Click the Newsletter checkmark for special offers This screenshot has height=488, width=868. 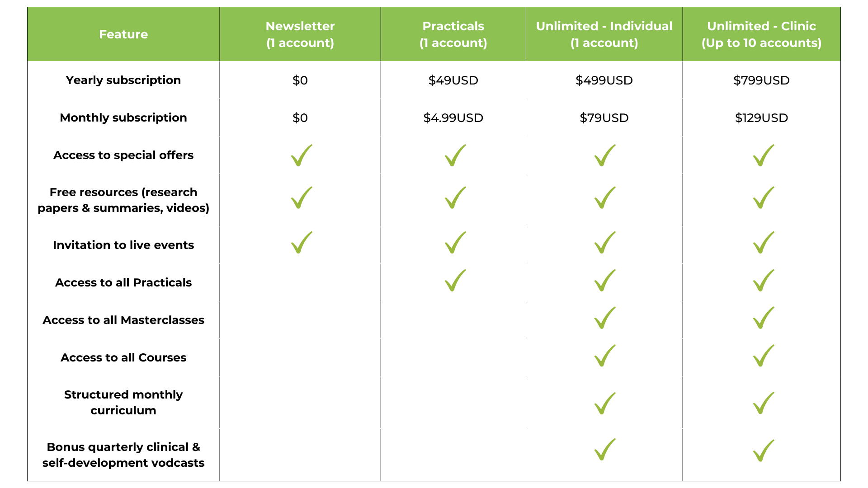(x=302, y=155)
